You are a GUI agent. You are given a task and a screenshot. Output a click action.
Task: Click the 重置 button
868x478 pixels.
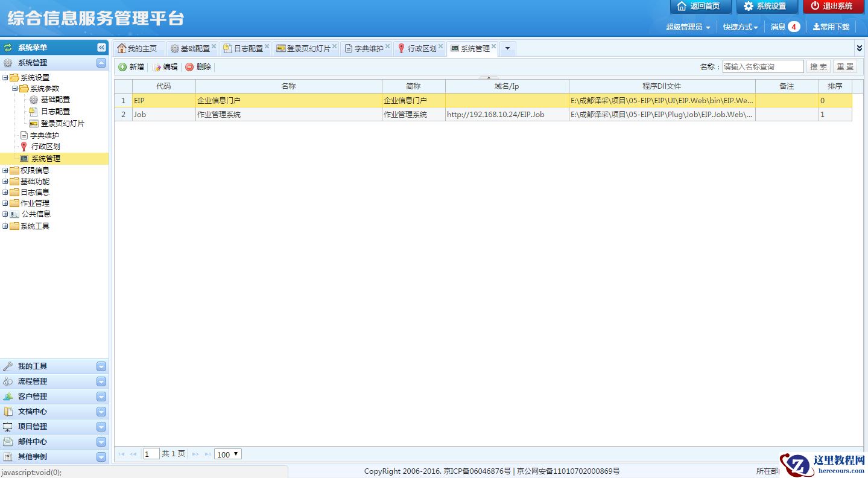[845, 67]
